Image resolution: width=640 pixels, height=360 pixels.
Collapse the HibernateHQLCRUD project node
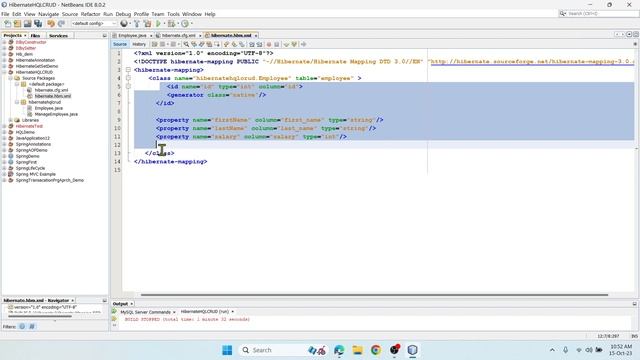(x=4, y=72)
